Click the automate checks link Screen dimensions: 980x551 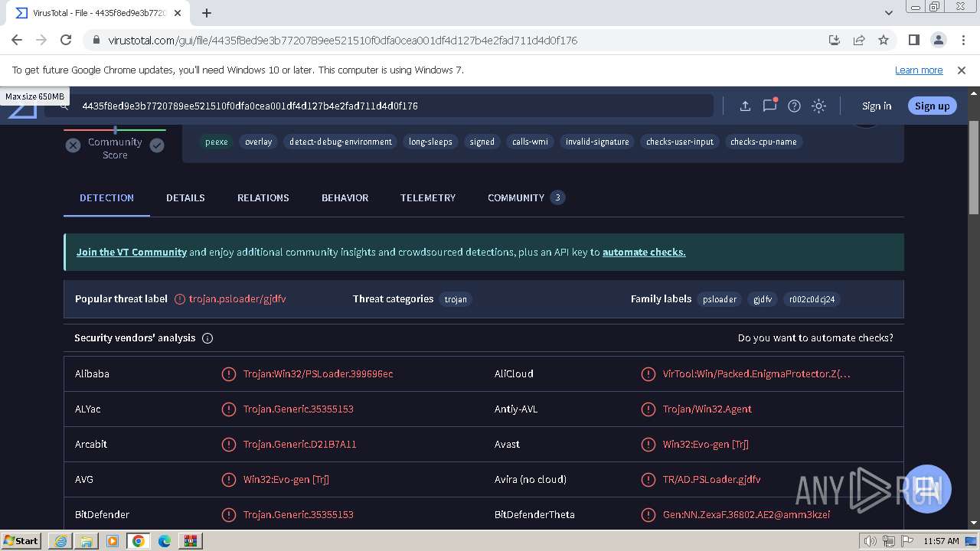tap(644, 252)
